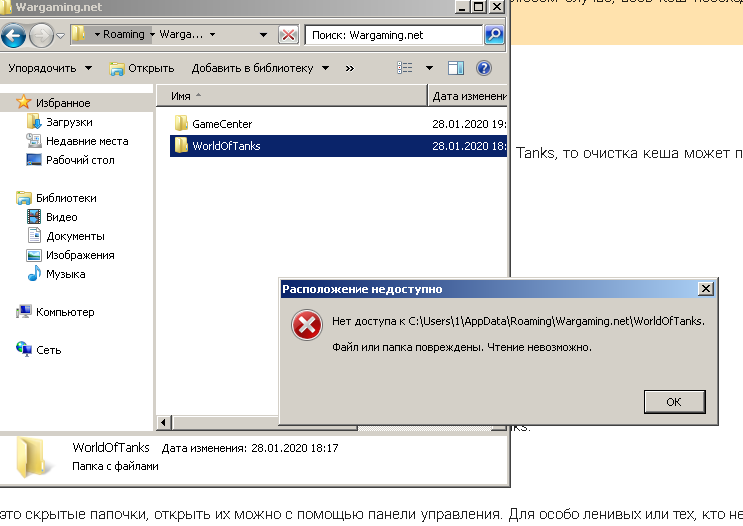Screen dimensions: 743x526
Task: Click the Загрузки folder icon
Action: click(x=34, y=122)
